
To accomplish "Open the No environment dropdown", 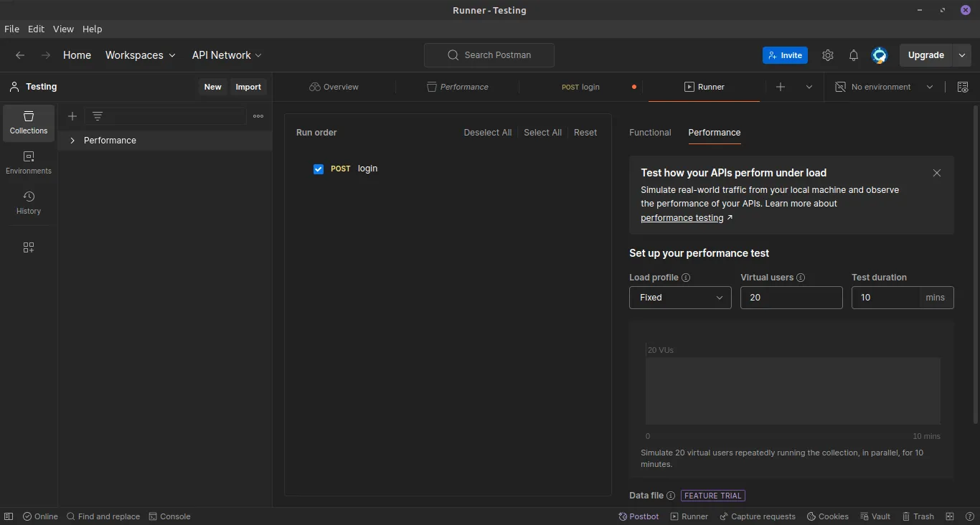I will coord(884,87).
